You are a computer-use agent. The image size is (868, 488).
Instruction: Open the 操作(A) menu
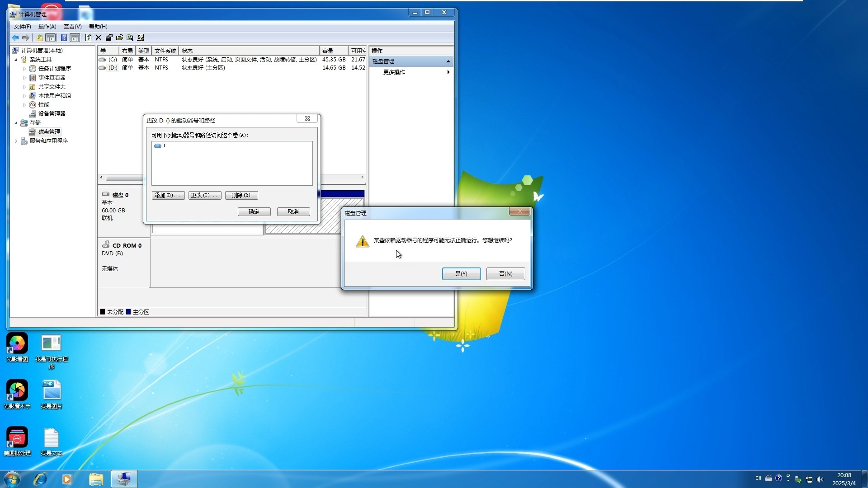pyautogui.click(x=47, y=27)
